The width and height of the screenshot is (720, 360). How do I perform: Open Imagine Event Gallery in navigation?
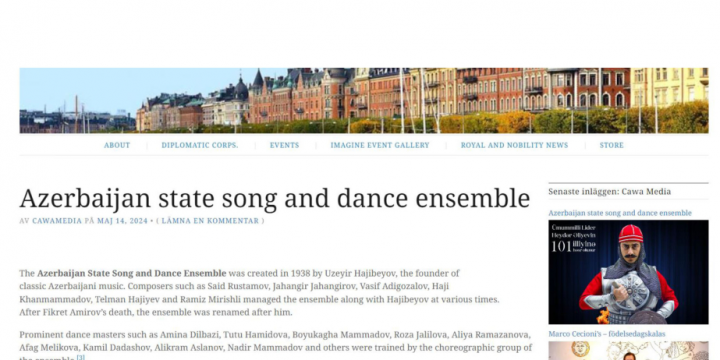click(x=380, y=145)
